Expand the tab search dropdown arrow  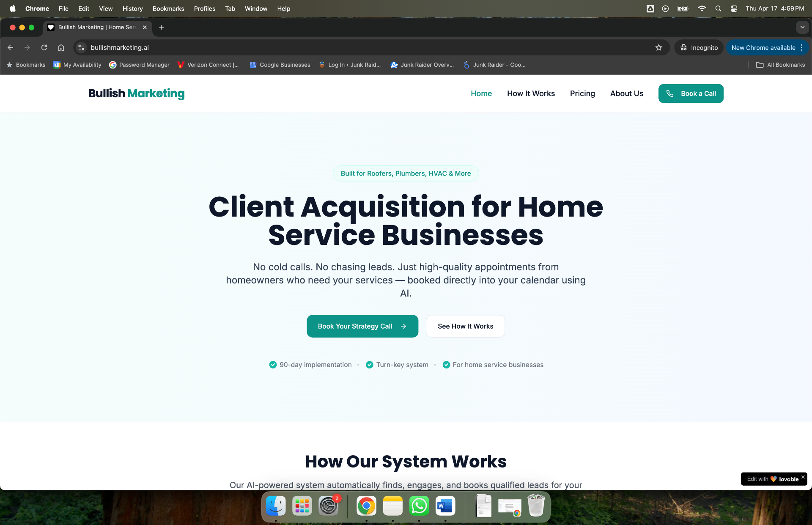(x=802, y=27)
